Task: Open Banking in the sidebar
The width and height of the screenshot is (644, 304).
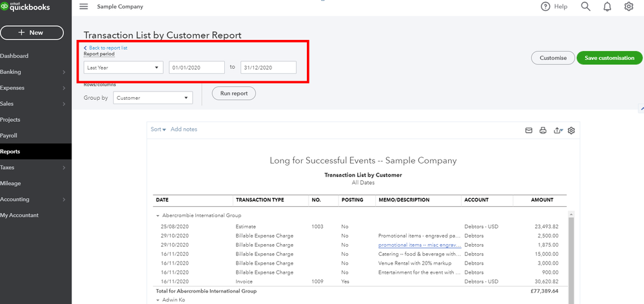Action: (11, 72)
